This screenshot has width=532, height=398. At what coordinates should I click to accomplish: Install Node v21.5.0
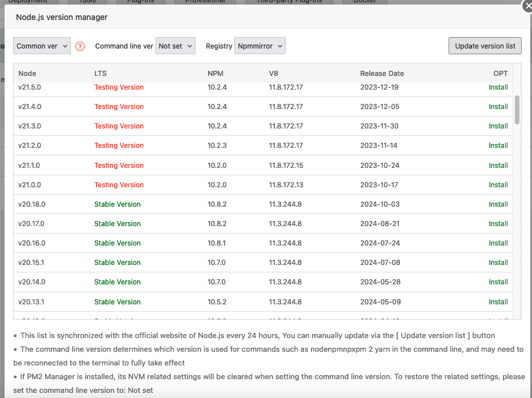pyautogui.click(x=498, y=87)
